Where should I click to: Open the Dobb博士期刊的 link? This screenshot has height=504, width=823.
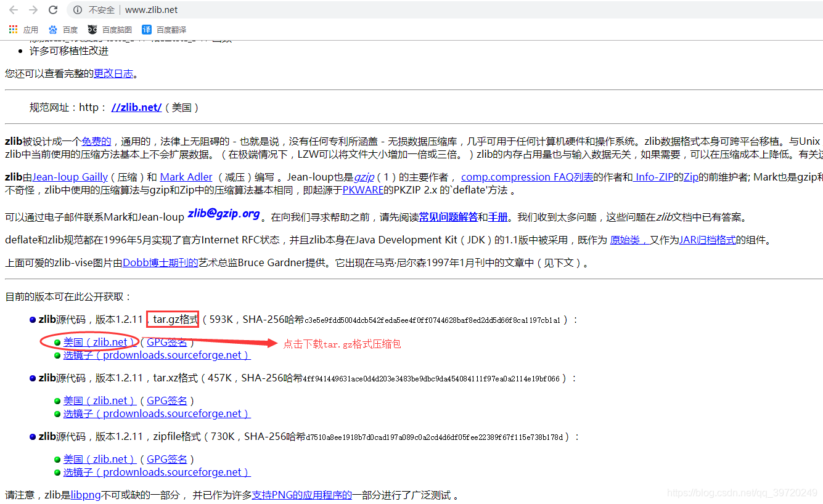point(160,262)
